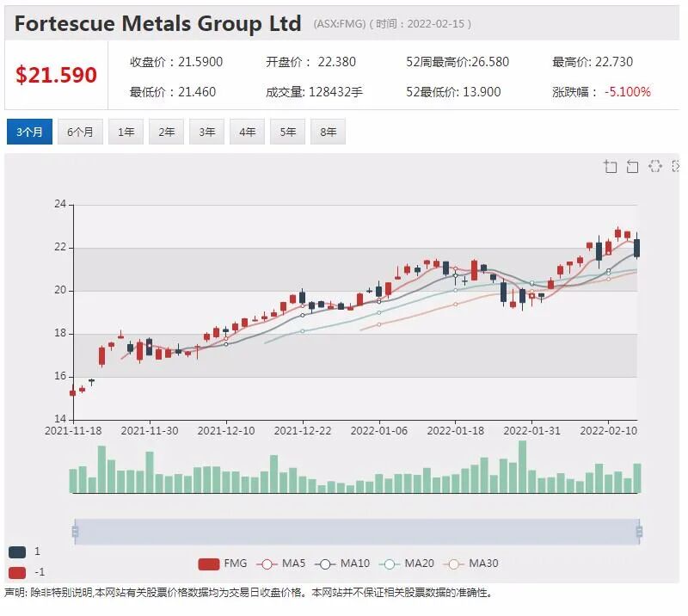This screenshot has height=616, width=688.
Task: Click the 收盘价 21.5900 value
Action: 176,62
